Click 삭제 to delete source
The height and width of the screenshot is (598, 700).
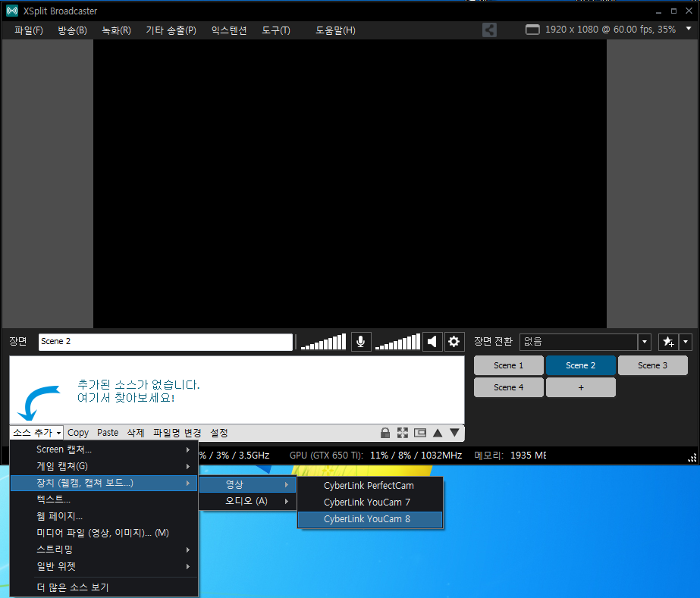point(136,433)
